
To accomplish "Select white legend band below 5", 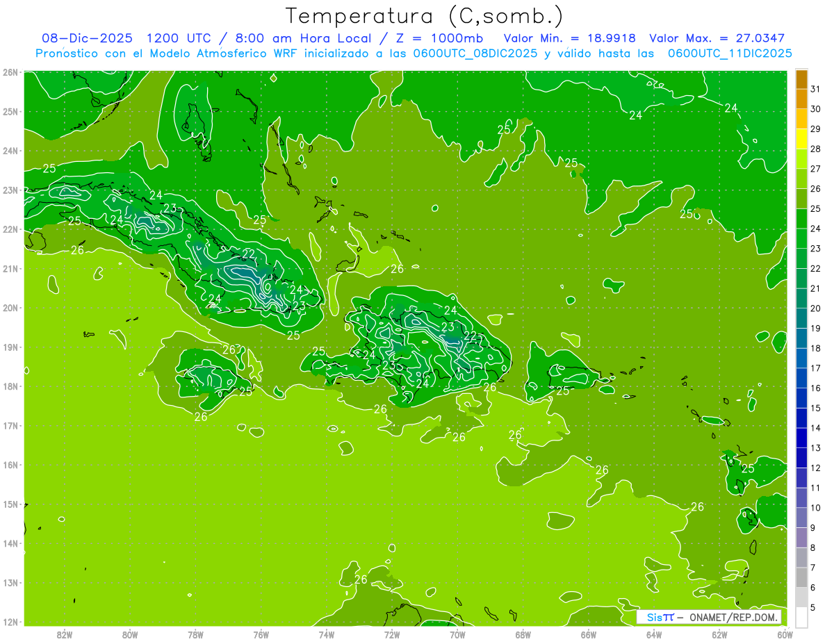I will [x=802, y=618].
